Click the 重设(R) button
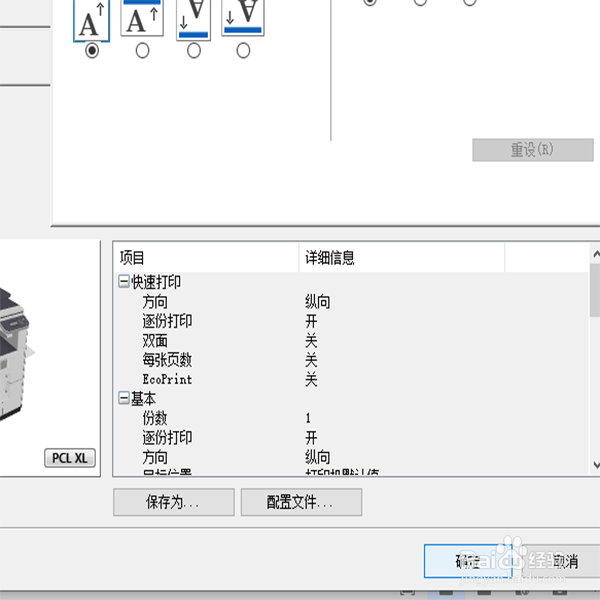 tap(533, 150)
